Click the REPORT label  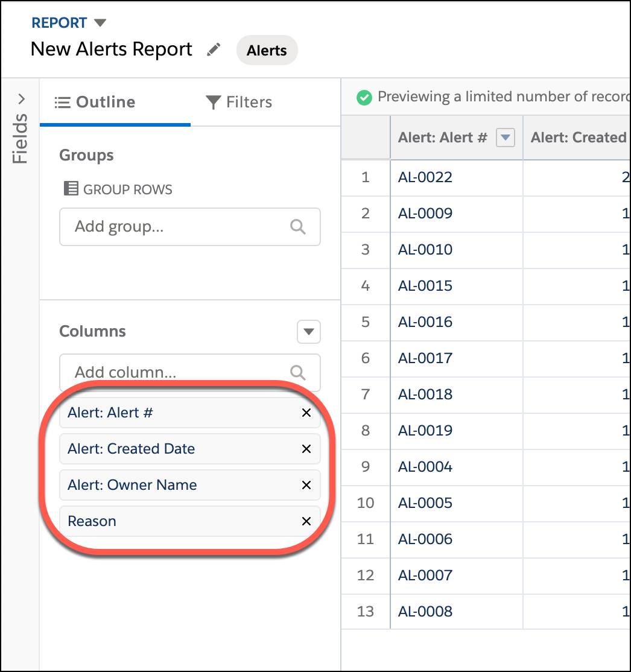pos(59,23)
